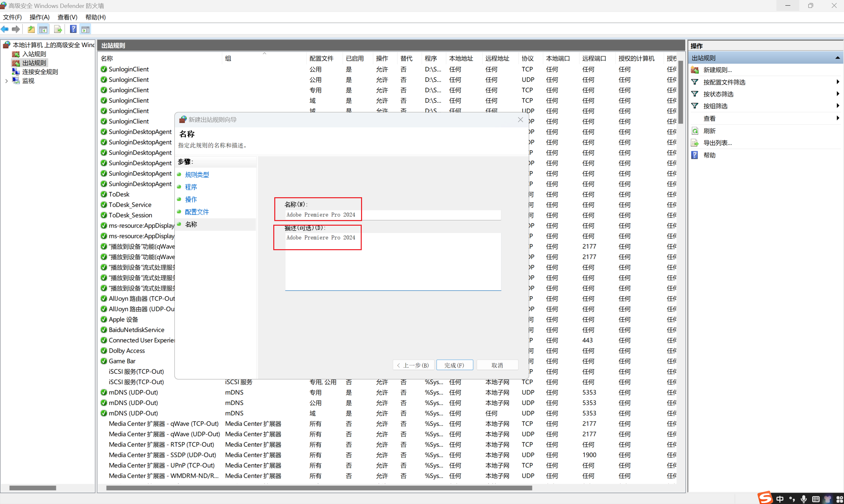Click the Connection Security Rules tree icon
844x504 pixels.
click(x=16, y=72)
